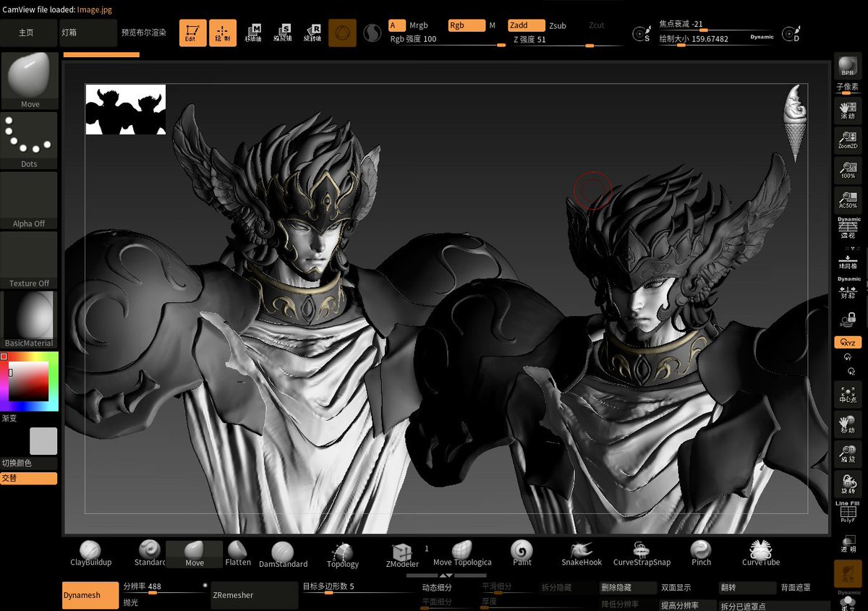
Task: Adjust the 绘制大小 draw size slider
Action: [x=715, y=40]
